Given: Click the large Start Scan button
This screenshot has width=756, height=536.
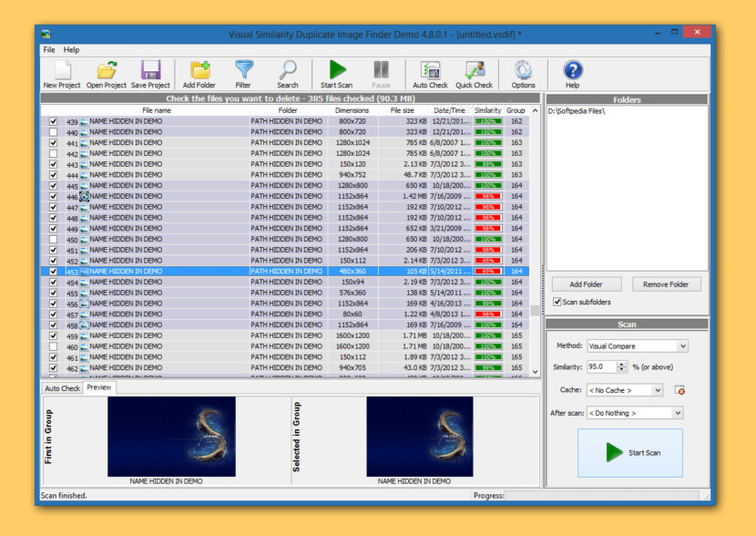Looking at the screenshot, I should click(630, 453).
